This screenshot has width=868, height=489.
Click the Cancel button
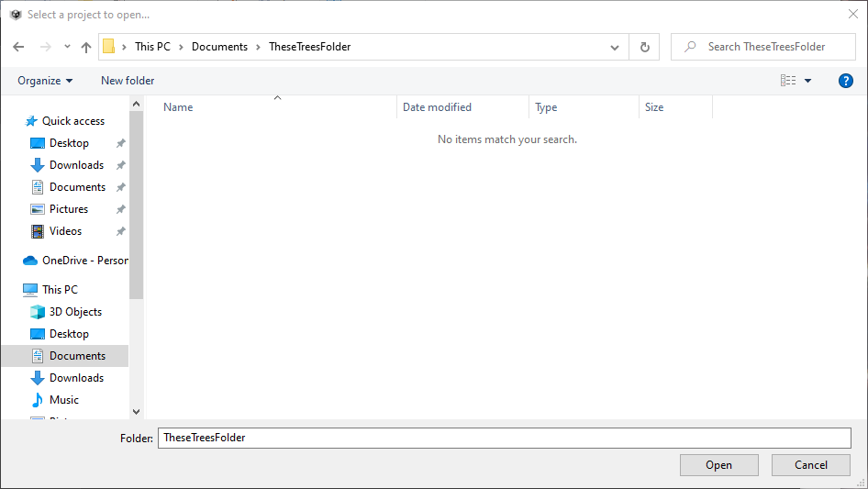tap(811, 465)
